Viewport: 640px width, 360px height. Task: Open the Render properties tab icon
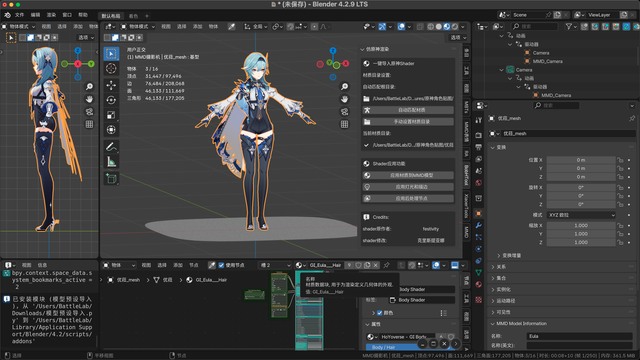479,135
